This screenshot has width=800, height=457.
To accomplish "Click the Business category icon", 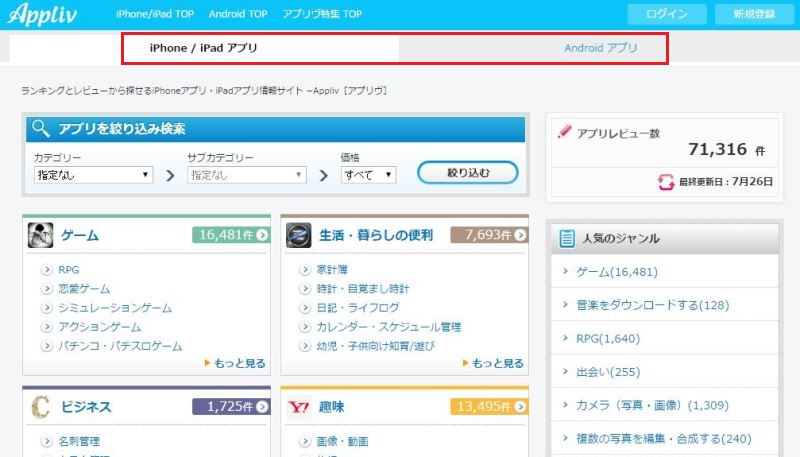I will (40, 407).
